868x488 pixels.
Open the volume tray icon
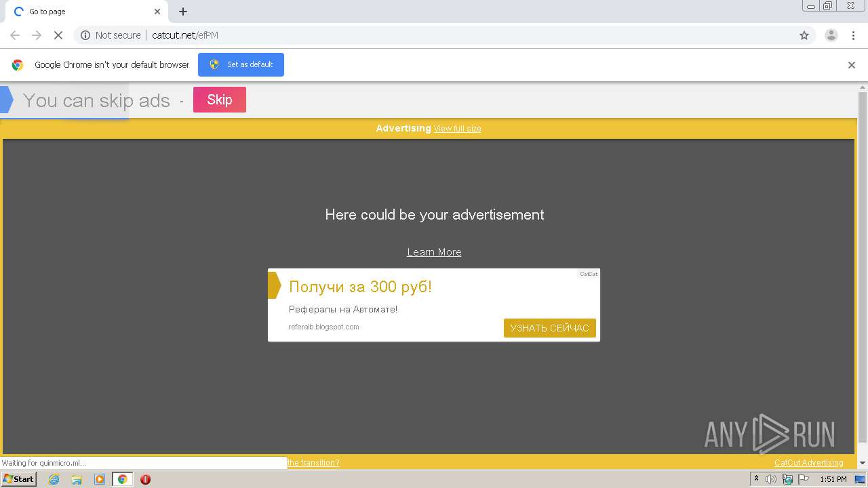[771, 479]
